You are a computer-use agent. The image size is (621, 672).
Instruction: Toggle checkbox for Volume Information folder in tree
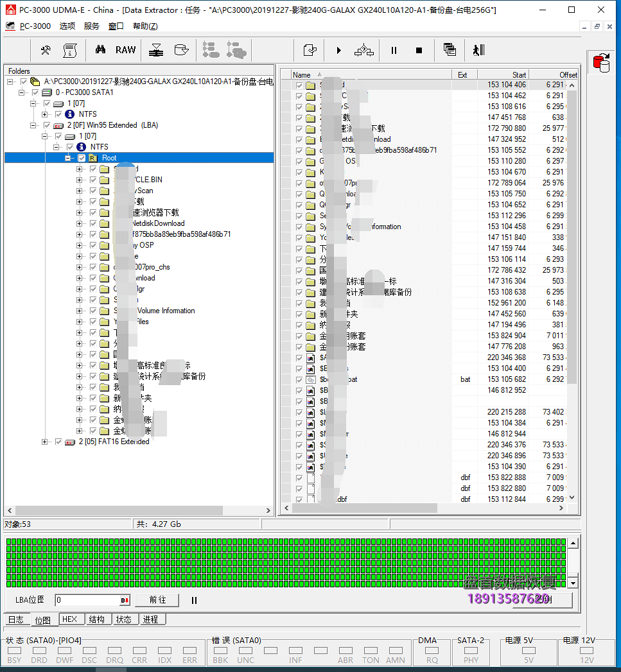pyautogui.click(x=93, y=311)
